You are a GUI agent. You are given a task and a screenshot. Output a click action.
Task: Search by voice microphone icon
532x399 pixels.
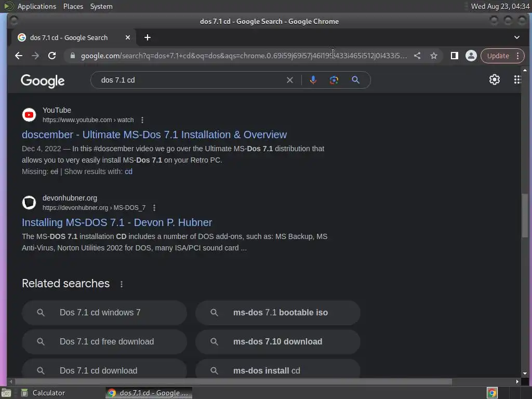pos(313,80)
